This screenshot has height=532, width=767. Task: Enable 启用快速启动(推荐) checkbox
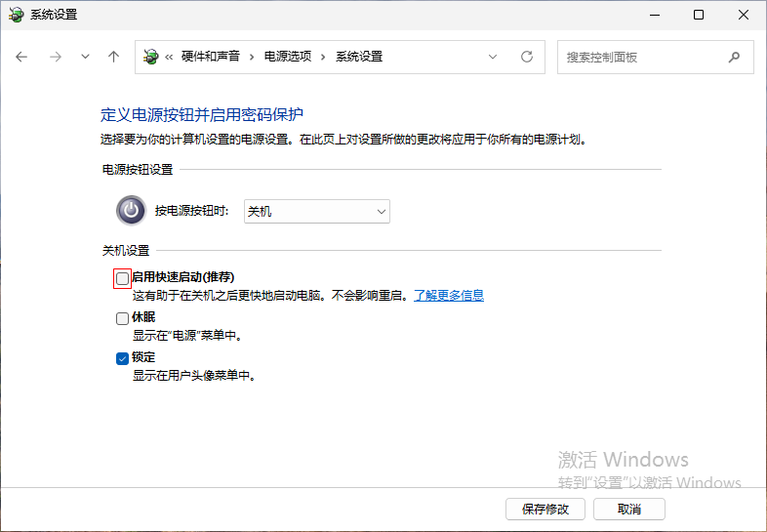tap(122, 278)
